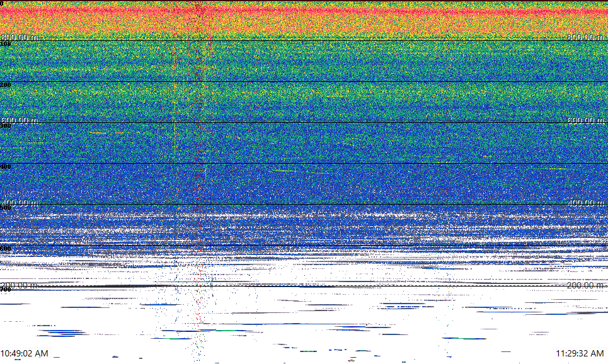
Task: Click the 300 range marker label
Action: point(6,125)
